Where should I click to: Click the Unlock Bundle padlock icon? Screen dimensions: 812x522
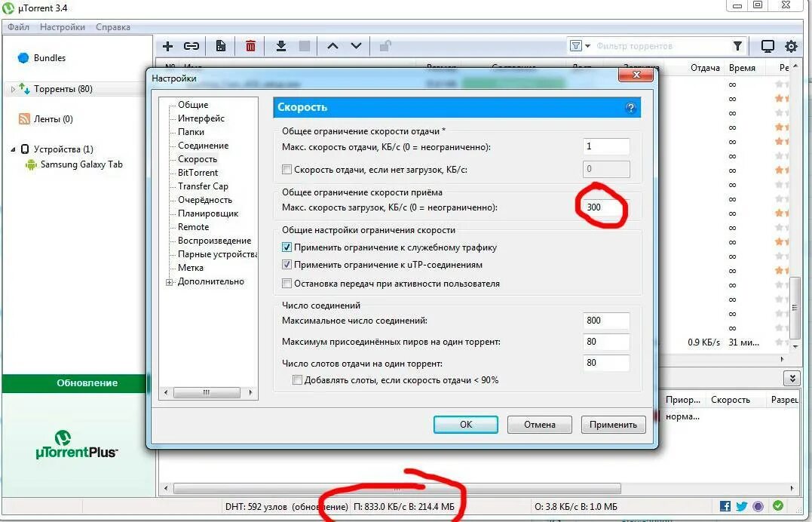pyautogui.click(x=385, y=46)
